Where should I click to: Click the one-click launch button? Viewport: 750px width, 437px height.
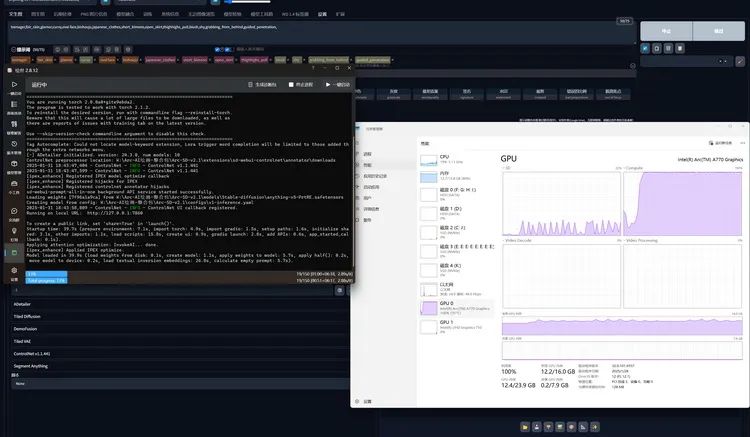pos(340,85)
